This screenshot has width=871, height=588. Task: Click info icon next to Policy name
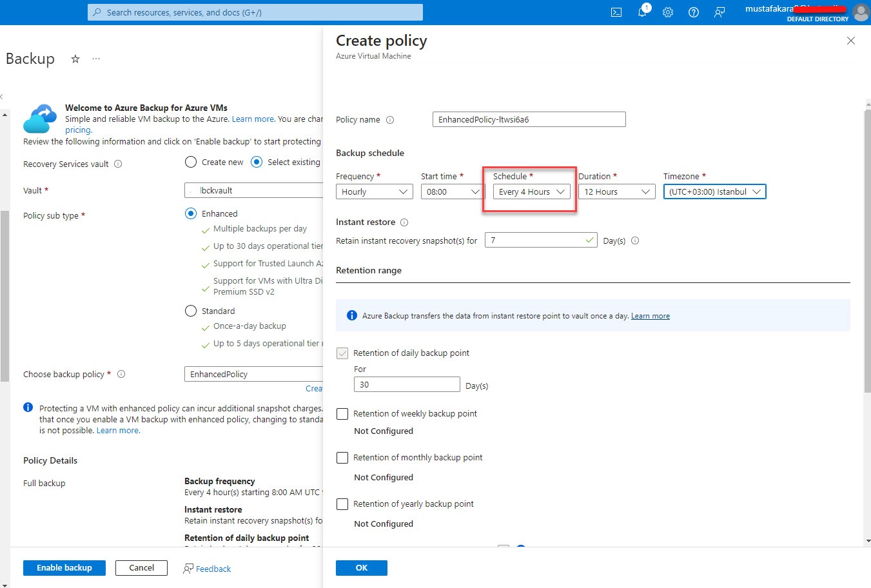point(390,120)
